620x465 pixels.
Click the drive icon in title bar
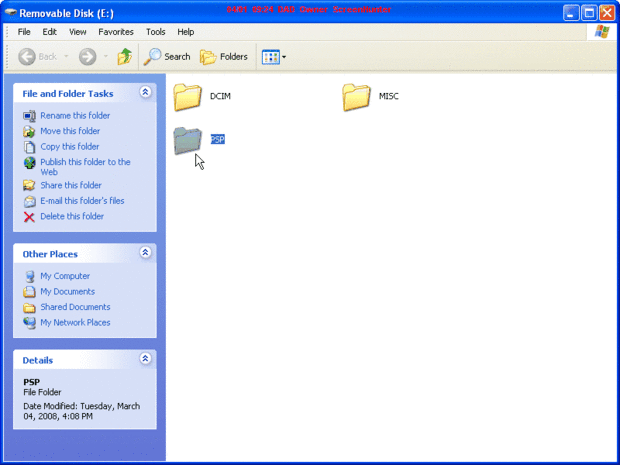pos(11,13)
